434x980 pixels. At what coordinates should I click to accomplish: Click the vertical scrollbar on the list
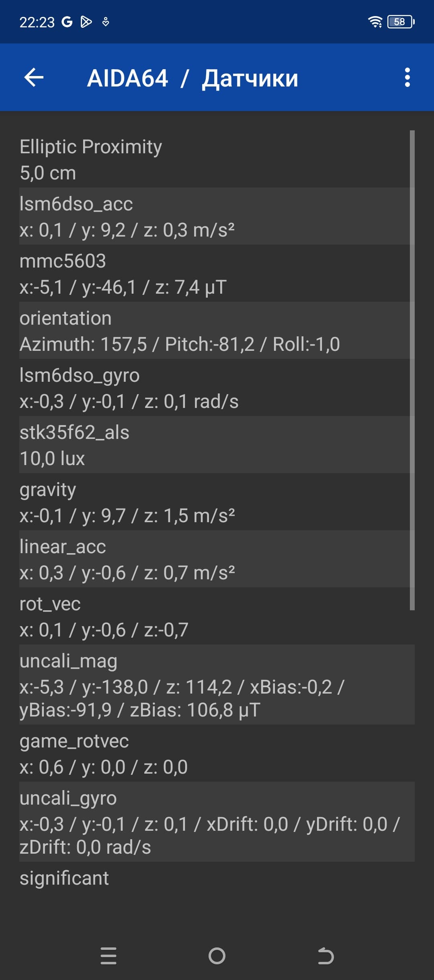point(412,370)
